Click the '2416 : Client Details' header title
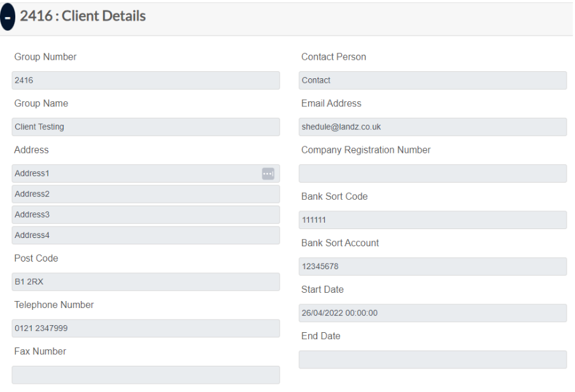575x392 pixels. tap(83, 16)
